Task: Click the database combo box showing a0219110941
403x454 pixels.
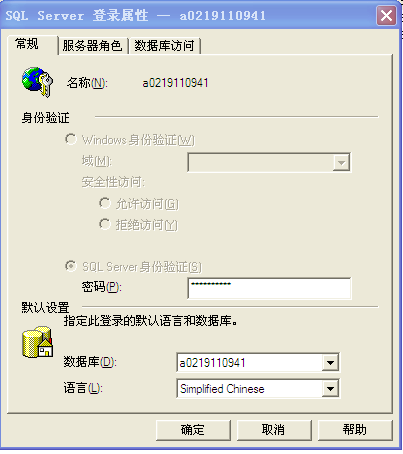Action: click(x=258, y=362)
